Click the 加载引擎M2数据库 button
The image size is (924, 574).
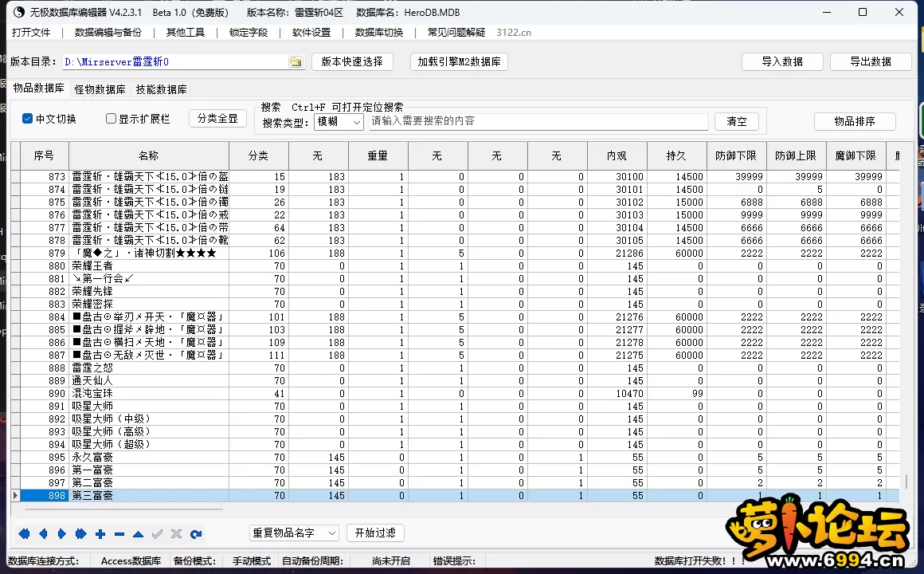(x=459, y=61)
